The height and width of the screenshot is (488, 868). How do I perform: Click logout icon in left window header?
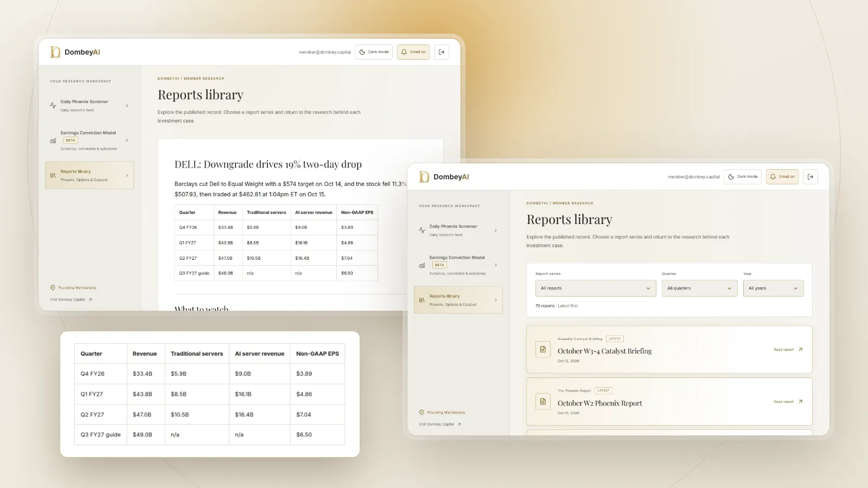[442, 52]
